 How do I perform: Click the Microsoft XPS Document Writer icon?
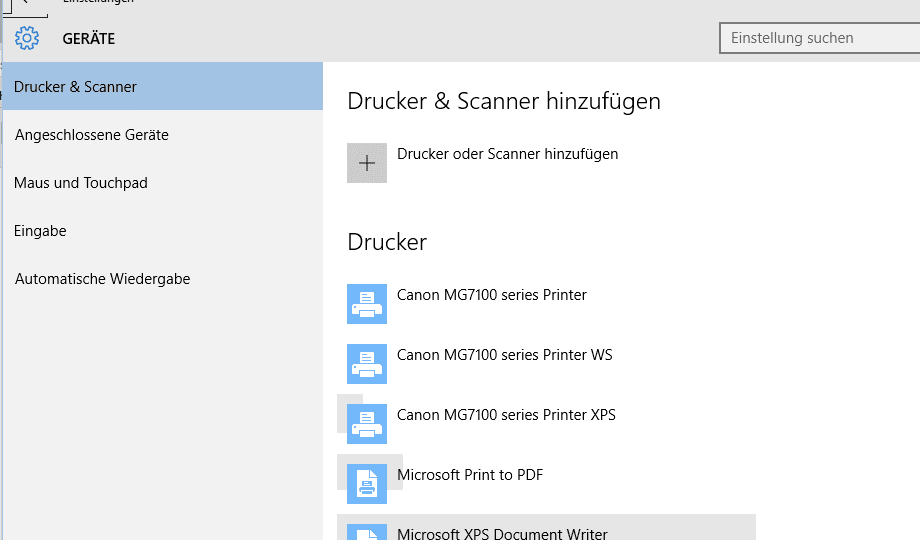[367, 532]
